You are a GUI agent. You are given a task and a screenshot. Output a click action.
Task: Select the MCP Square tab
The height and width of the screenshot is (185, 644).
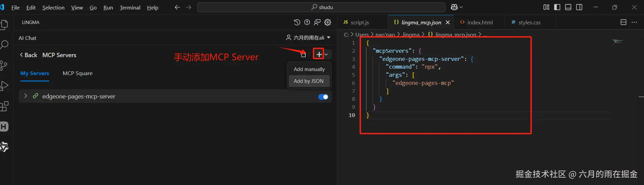tap(78, 73)
